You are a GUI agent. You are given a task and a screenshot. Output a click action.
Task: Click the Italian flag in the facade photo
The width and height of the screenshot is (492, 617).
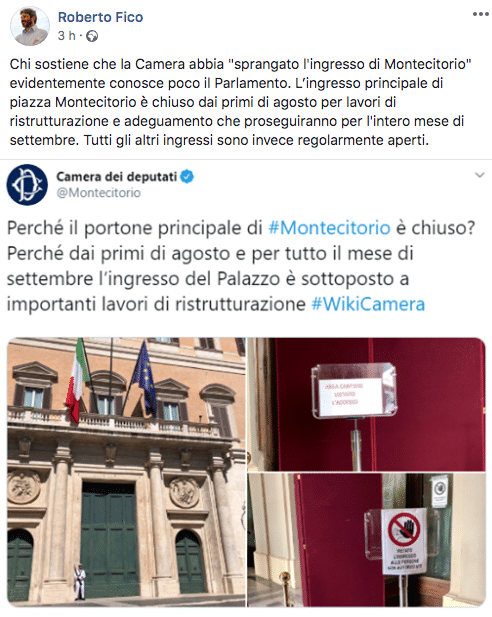[x=76, y=381]
